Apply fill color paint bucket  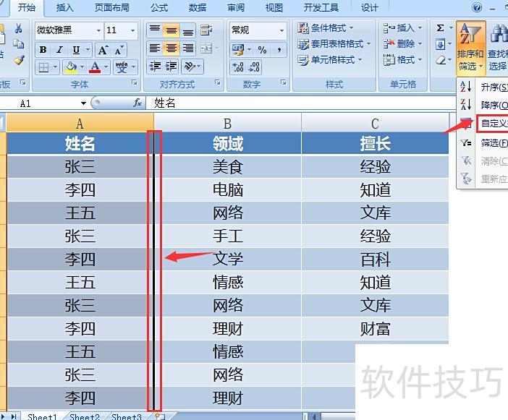[x=71, y=67]
